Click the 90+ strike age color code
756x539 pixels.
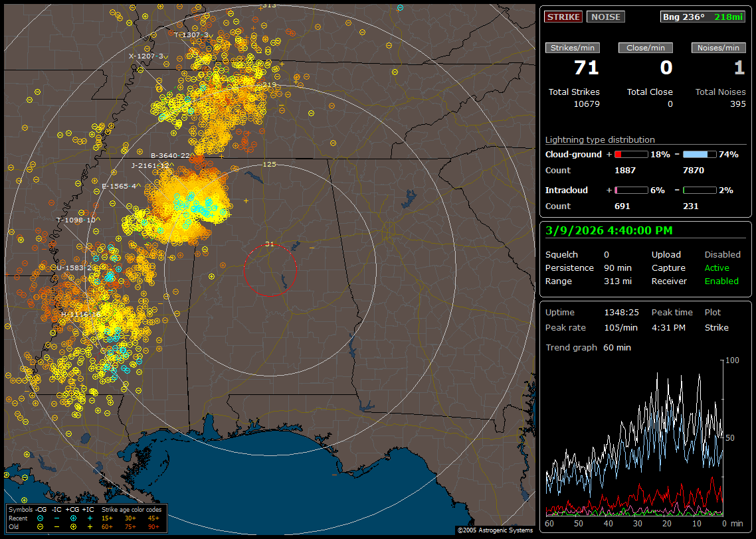[x=153, y=526]
